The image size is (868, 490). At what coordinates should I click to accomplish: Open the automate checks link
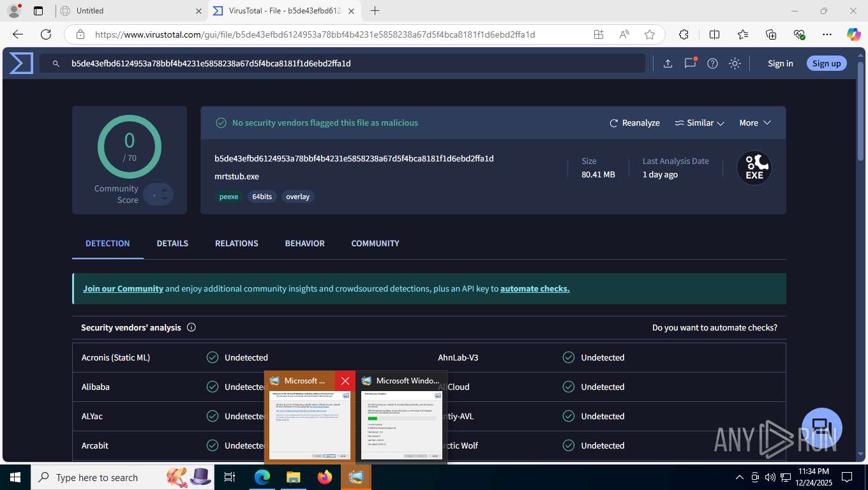point(535,288)
